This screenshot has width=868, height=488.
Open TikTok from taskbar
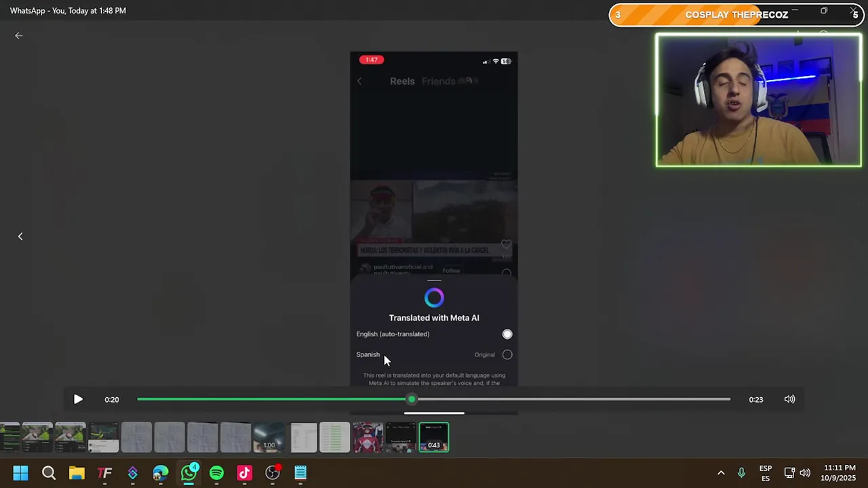244,473
